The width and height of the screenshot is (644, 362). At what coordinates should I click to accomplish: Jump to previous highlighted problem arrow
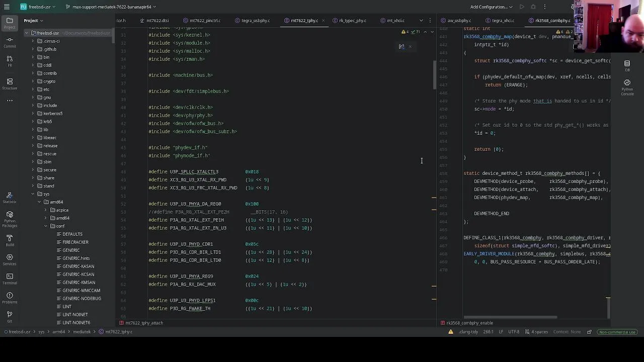coord(425,32)
